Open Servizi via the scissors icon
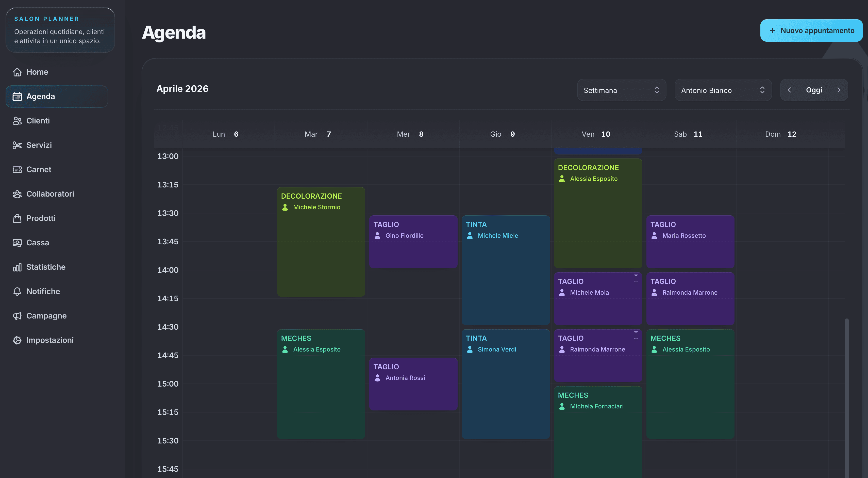The width and height of the screenshot is (868, 478). (x=17, y=145)
